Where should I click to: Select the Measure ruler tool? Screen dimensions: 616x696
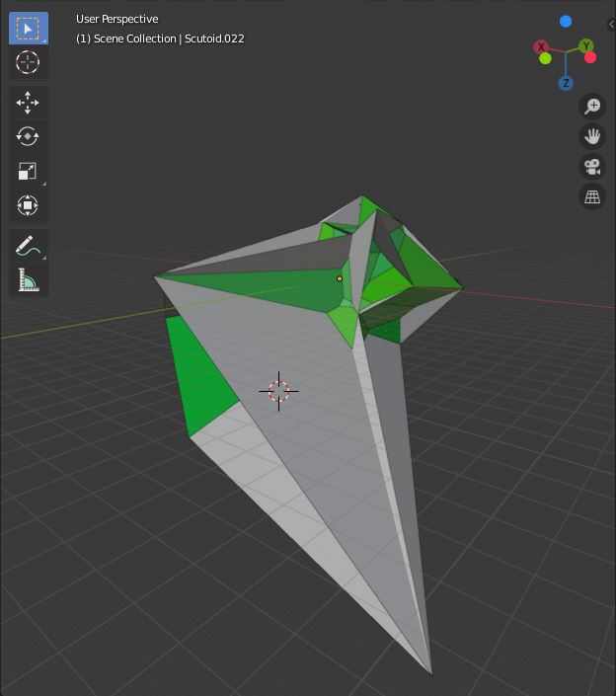[x=28, y=279]
